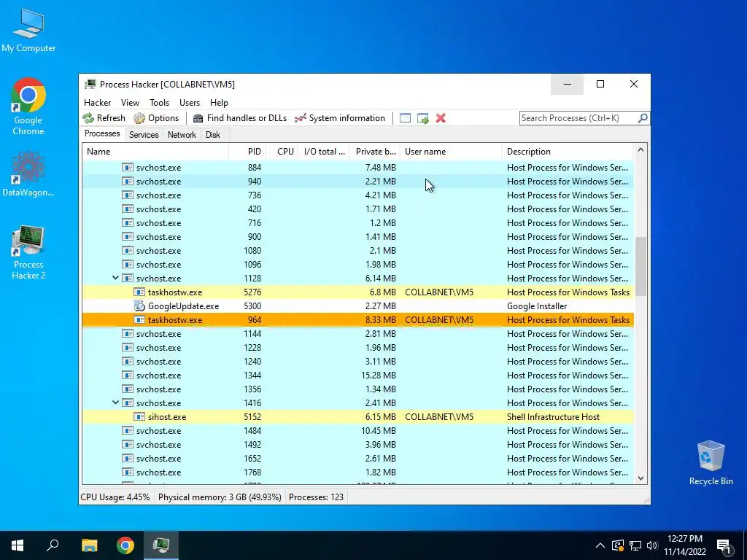
Task: Open File Explorer from taskbar
Action: coord(89,545)
